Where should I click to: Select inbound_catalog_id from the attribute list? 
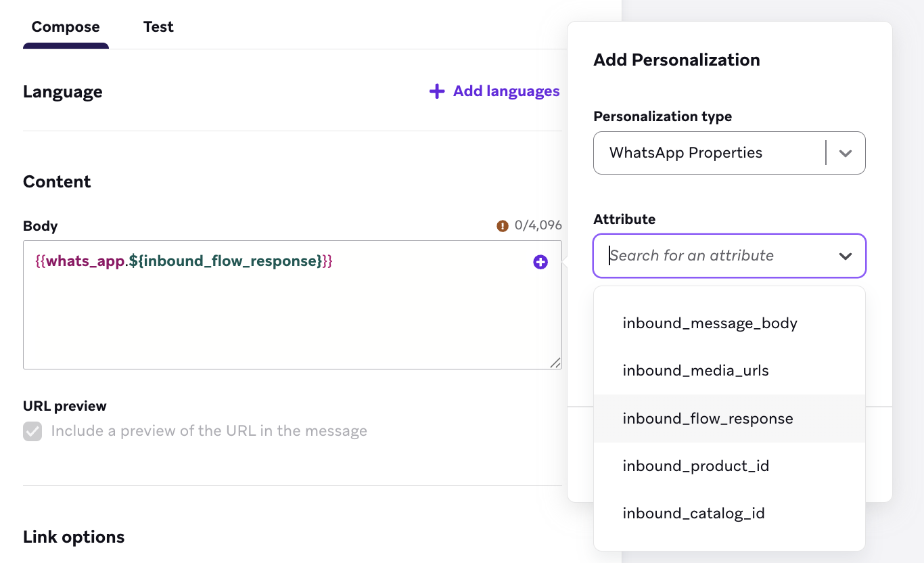pyautogui.click(x=693, y=513)
